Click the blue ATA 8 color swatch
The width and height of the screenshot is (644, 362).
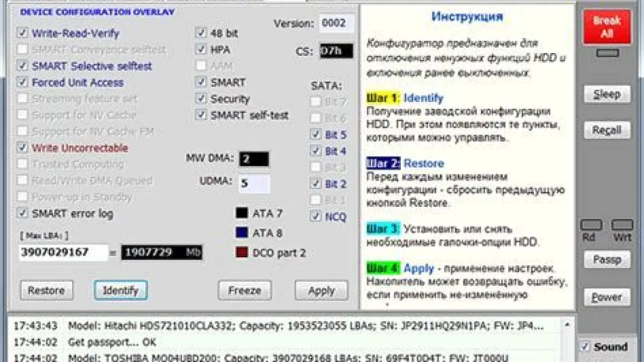tap(242, 233)
